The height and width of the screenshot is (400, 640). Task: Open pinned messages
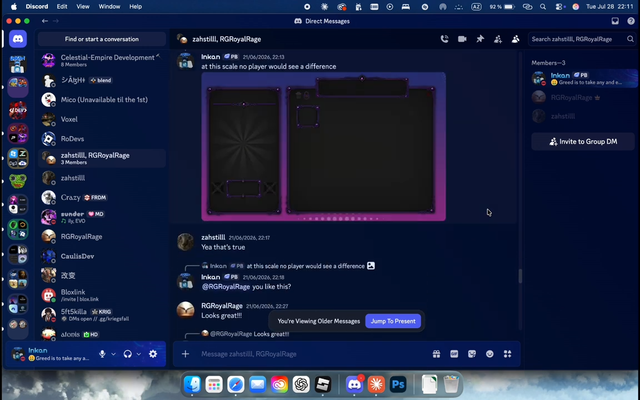pos(480,39)
